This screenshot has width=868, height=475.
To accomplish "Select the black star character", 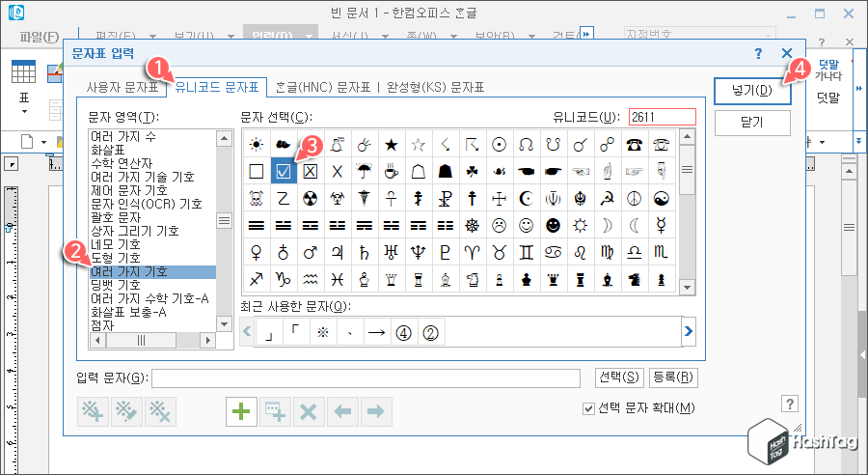I will pyautogui.click(x=392, y=145).
